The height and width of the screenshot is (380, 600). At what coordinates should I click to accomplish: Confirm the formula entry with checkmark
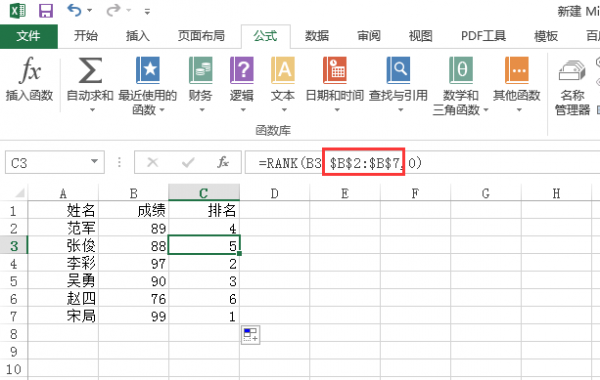(188, 163)
